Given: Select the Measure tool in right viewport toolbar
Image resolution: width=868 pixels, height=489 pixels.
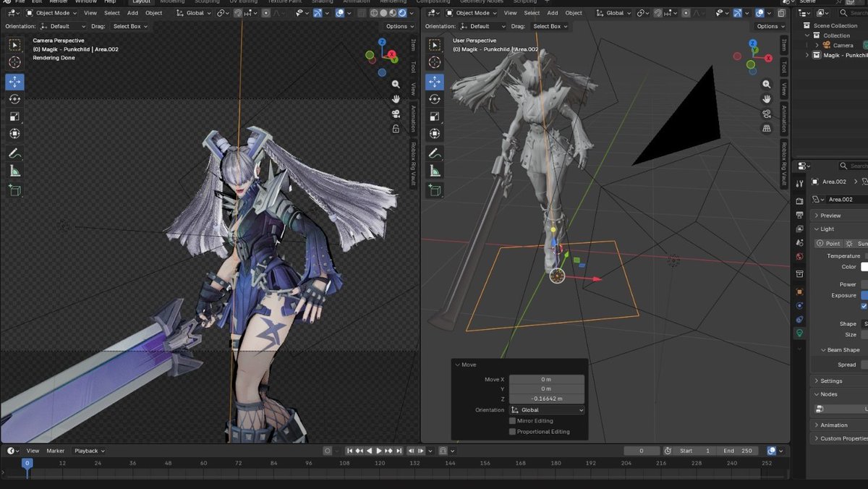Looking at the screenshot, I should [434, 171].
